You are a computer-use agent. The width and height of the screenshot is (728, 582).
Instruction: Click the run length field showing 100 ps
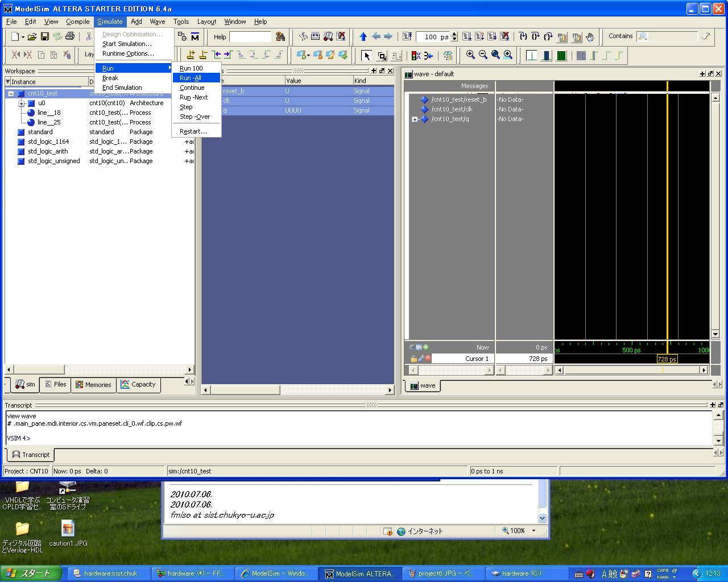point(433,37)
